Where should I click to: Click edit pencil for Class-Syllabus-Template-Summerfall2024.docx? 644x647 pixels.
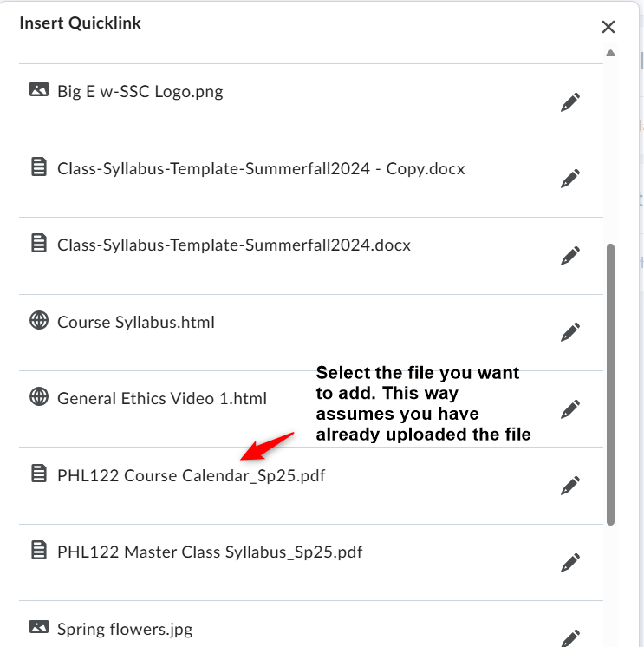pyautogui.click(x=570, y=256)
